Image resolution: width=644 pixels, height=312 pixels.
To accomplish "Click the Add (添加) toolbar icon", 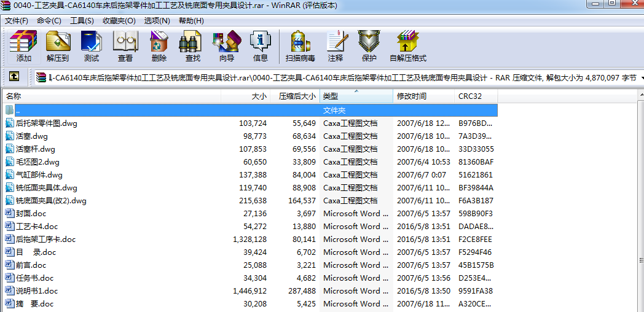I will click(x=23, y=47).
